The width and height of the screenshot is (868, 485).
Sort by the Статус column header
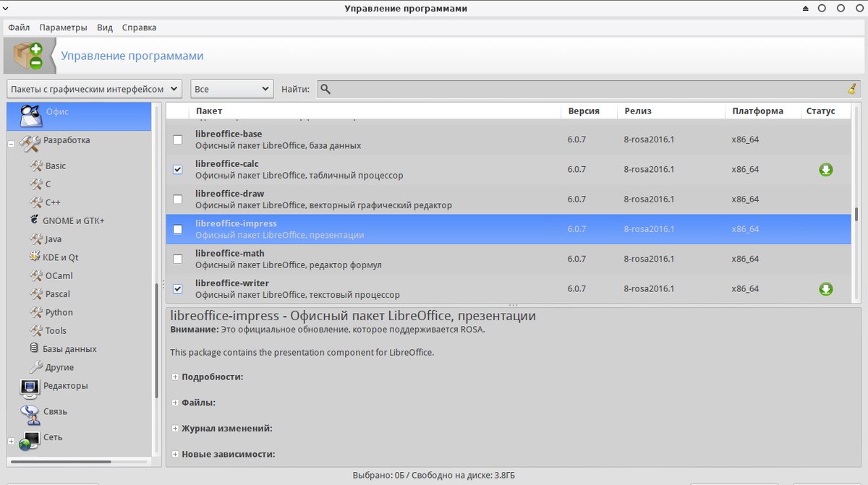point(825,111)
